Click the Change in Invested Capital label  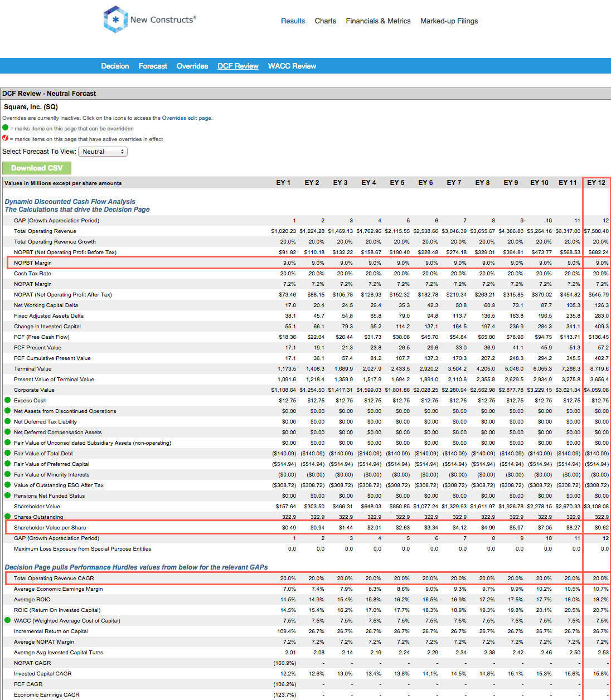point(47,327)
